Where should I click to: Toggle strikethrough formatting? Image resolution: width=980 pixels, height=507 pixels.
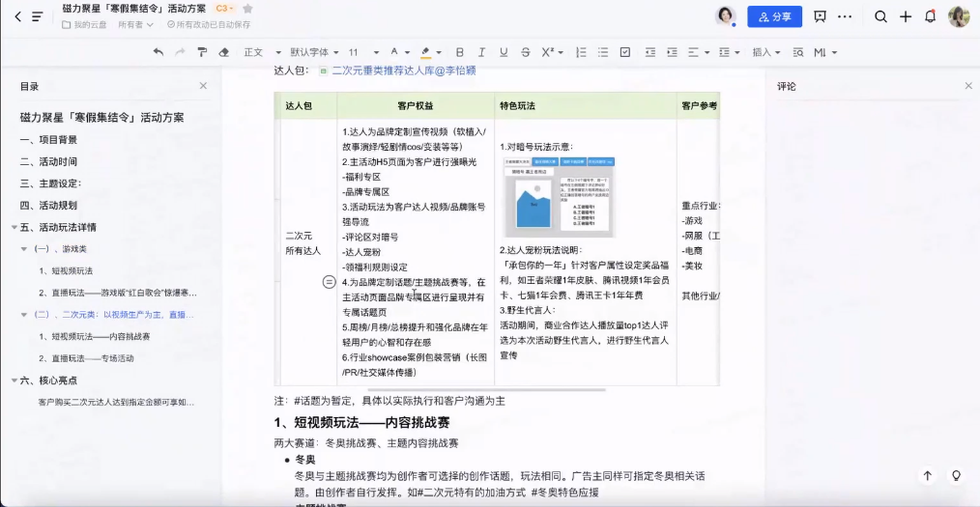(526, 52)
